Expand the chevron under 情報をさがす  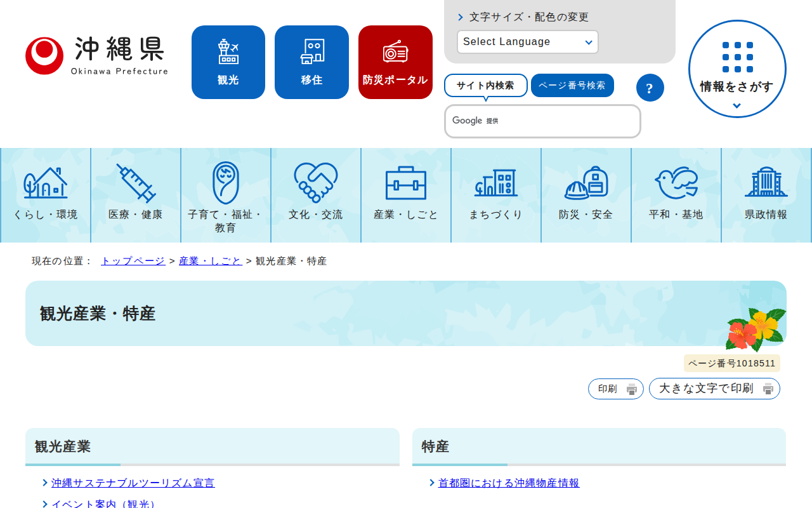(737, 106)
